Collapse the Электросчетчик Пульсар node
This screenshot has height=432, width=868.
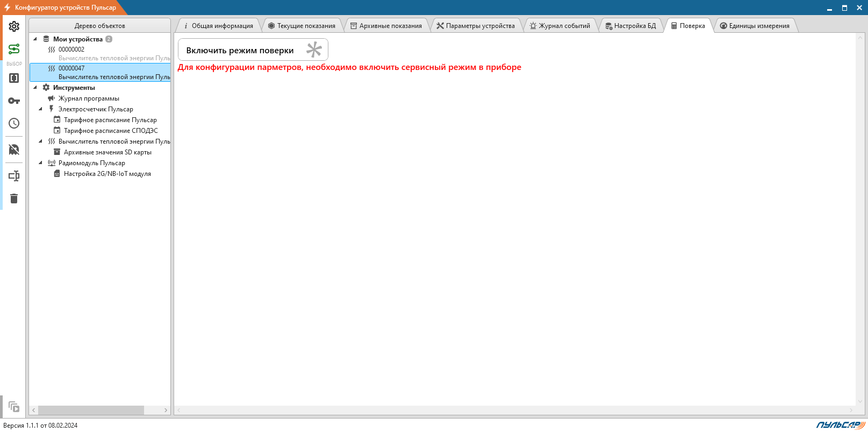(x=40, y=109)
